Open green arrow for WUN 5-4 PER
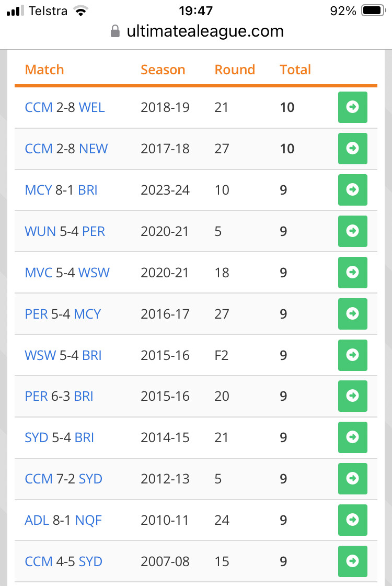The height and width of the screenshot is (586, 392). [x=353, y=231]
